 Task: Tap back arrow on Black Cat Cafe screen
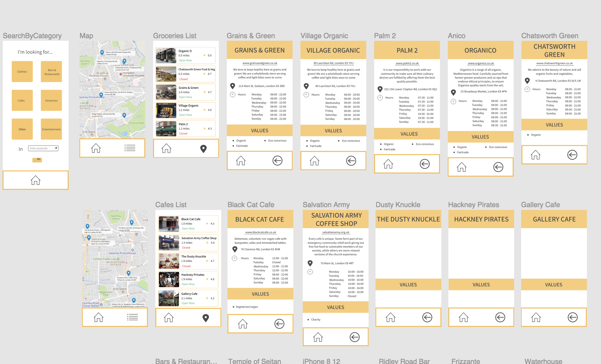click(x=279, y=324)
